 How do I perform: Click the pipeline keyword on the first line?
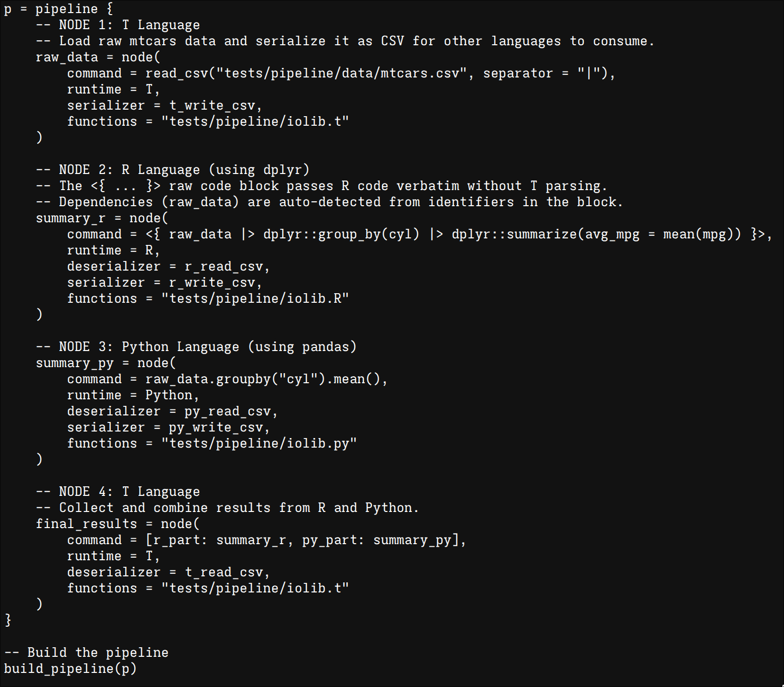[x=66, y=9]
